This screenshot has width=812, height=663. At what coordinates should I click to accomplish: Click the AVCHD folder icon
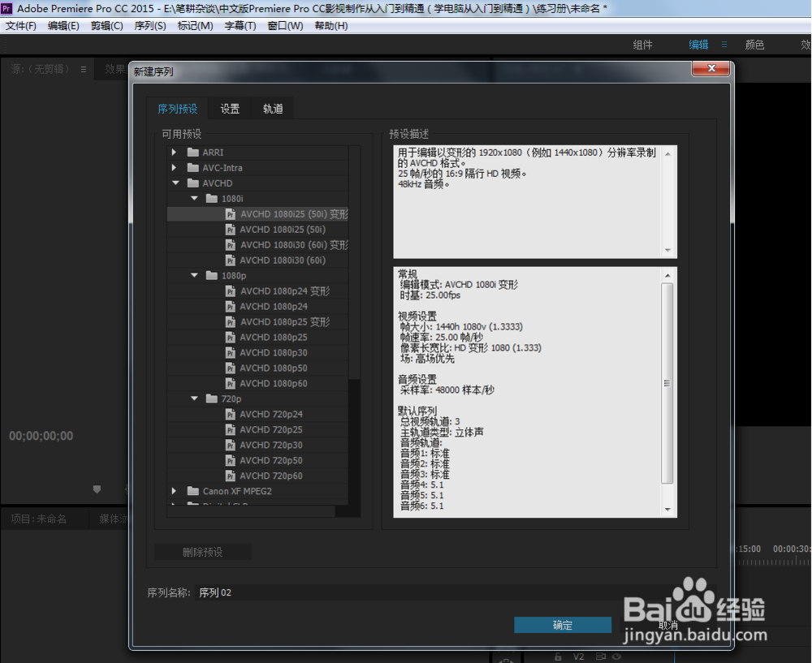click(193, 183)
